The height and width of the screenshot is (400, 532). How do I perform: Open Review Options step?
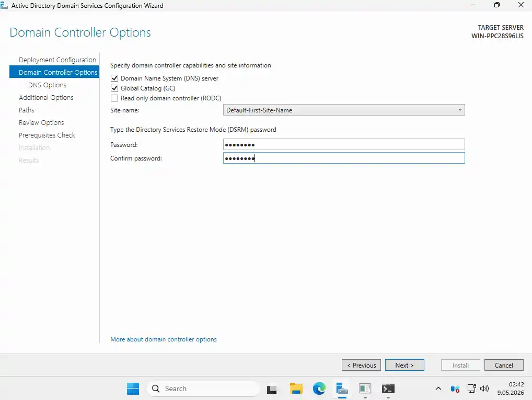pyautogui.click(x=41, y=122)
